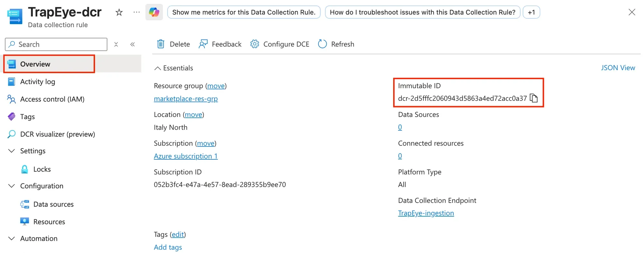Open JSON View link
The width and height of the screenshot is (644, 253).
tap(618, 68)
